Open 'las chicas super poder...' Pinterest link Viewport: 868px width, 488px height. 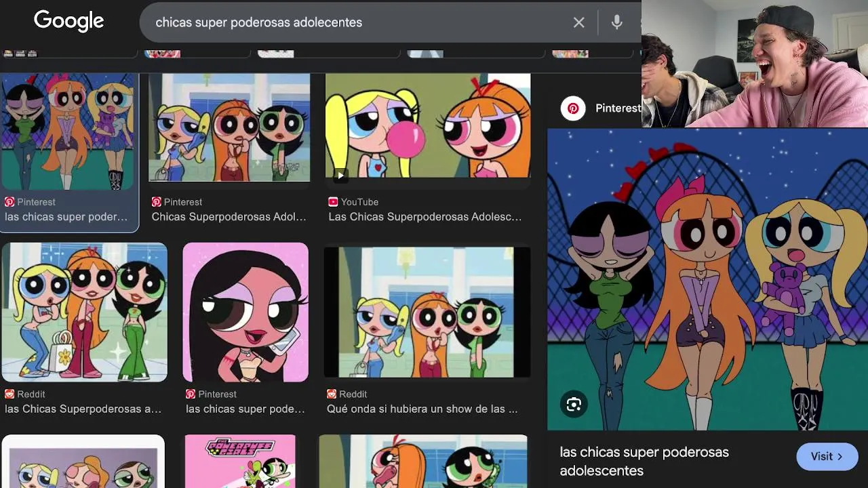pos(66,217)
